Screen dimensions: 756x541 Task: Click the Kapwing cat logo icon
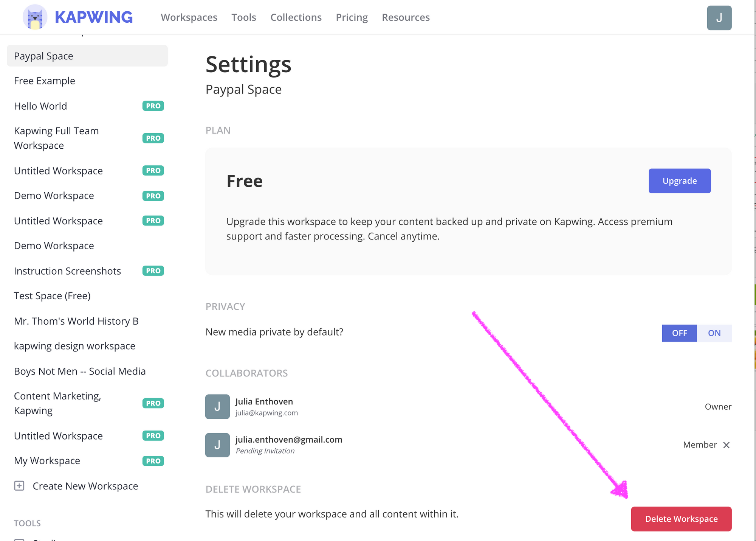tap(35, 17)
